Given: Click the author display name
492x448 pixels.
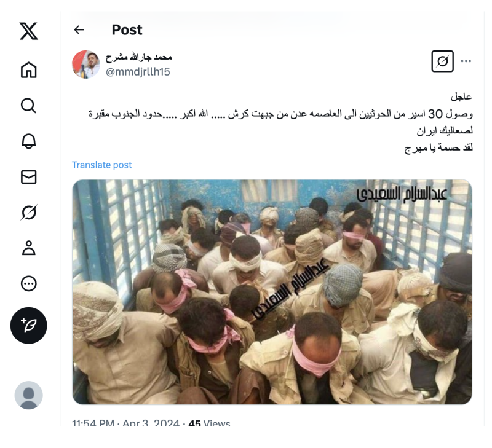Looking at the screenshot, I should click(139, 57).
